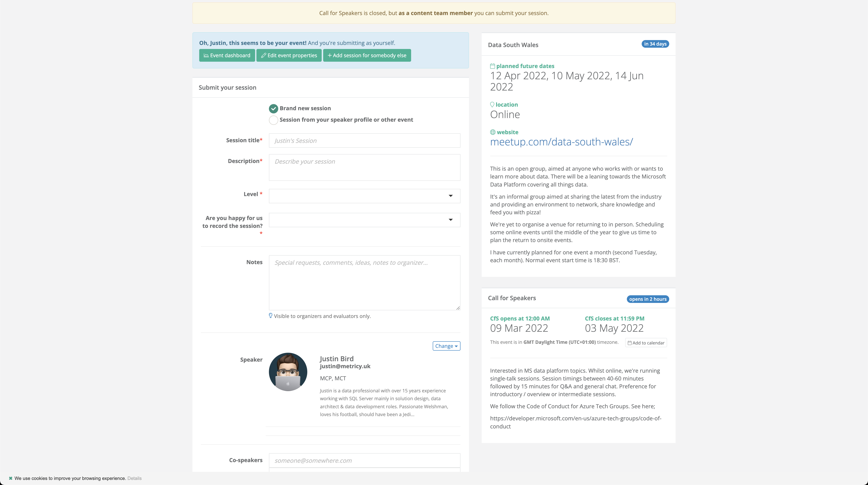This screenshot has height=485, width=868.
Task: Click the chart icon on Event dashboard button
Action: pyautogui.click(x=207, y=55)
